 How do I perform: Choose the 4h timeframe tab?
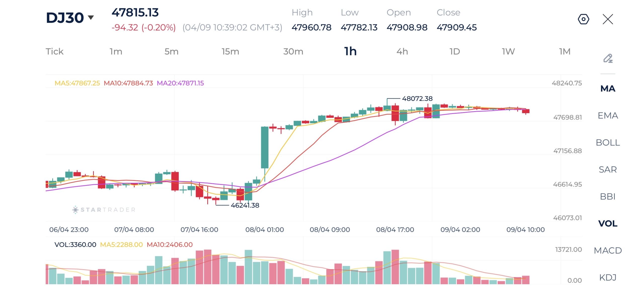[x=402, y=51]
